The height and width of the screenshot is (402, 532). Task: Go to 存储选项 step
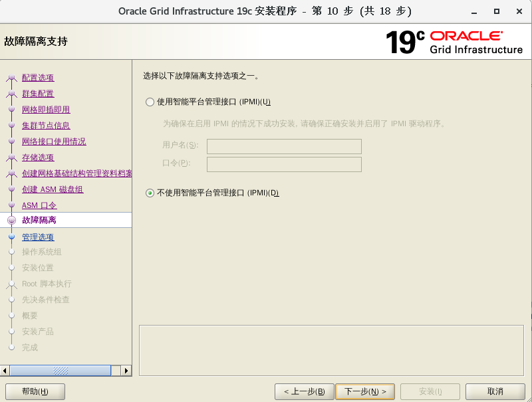click(x=38, y=157)
